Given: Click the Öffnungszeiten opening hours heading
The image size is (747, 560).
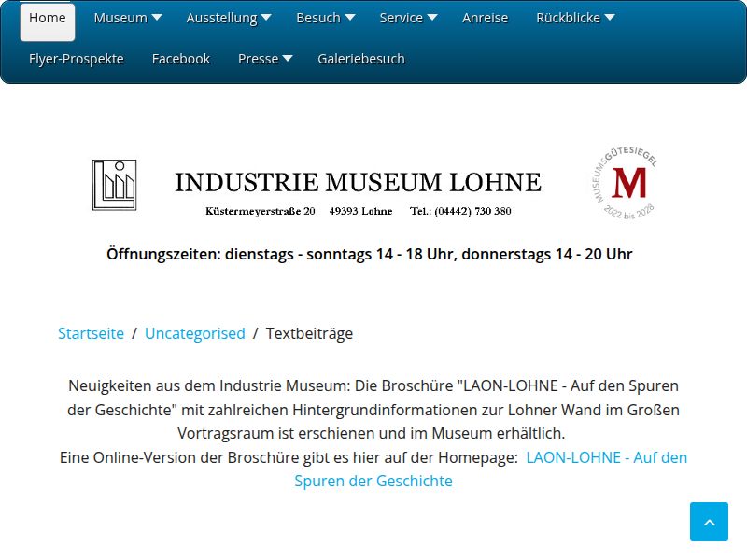Looking at the screenshot, I should point(370,254).
